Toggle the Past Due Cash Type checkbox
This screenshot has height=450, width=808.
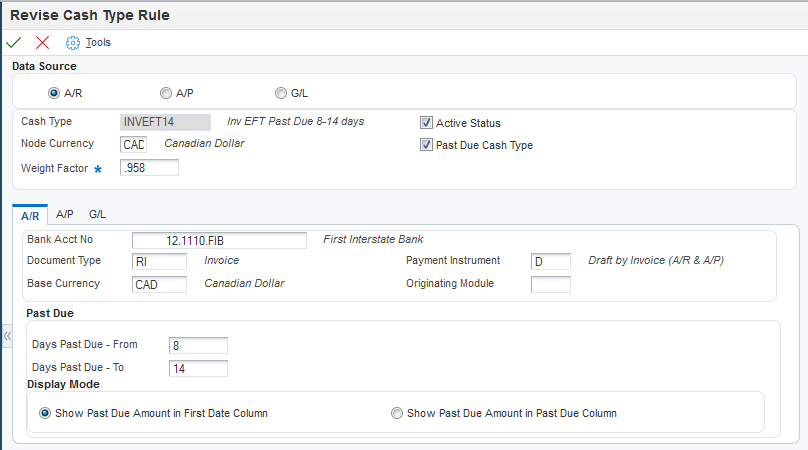click(x=427, y=145)
